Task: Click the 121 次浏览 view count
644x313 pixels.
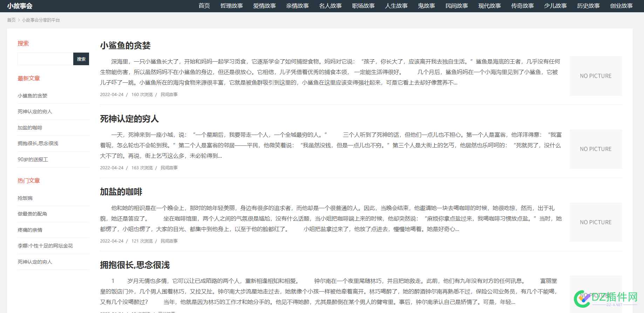Action: 142,241
